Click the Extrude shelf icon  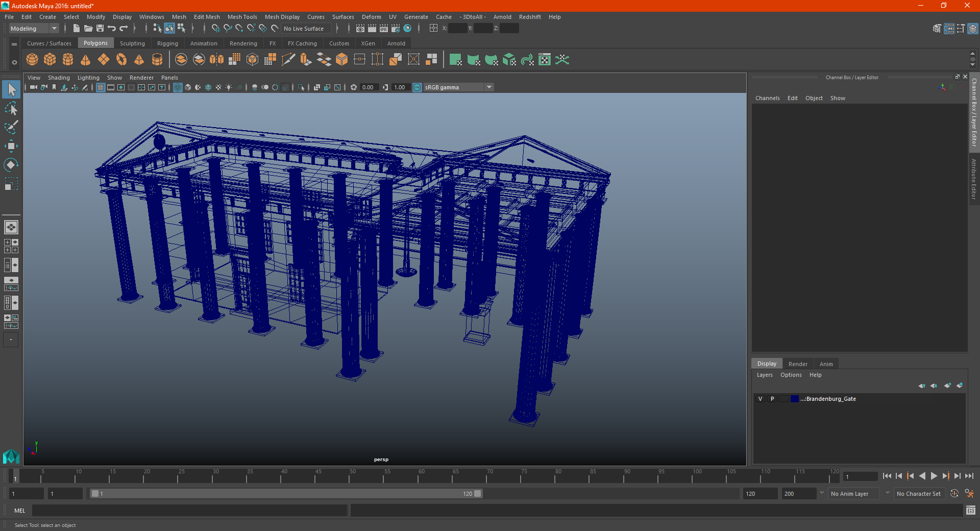click(x=306, y=60)
